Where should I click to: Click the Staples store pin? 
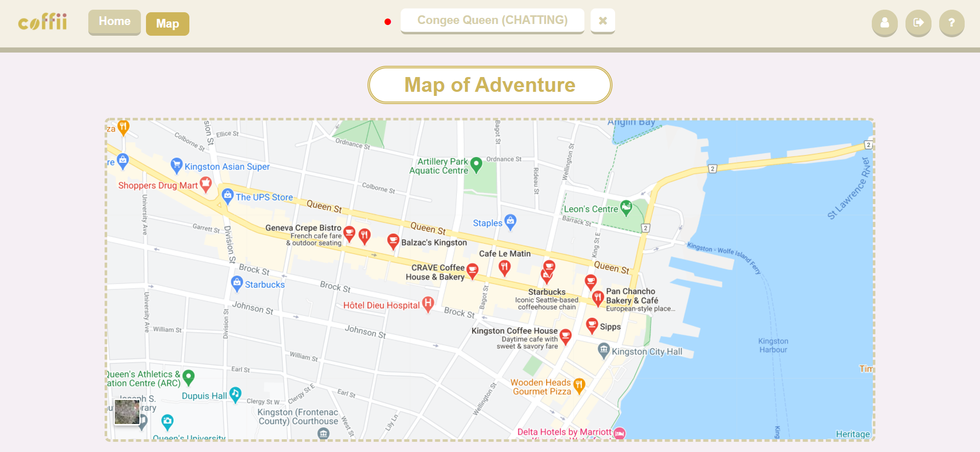510,221
